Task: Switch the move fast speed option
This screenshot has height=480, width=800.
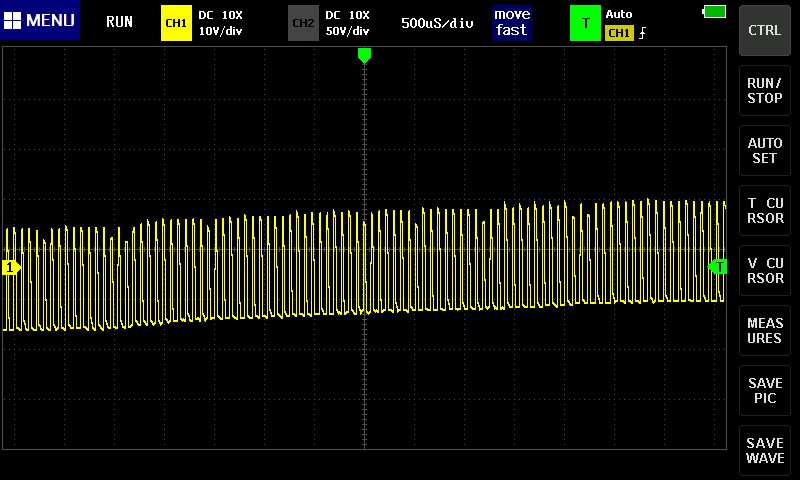Action: [511, 22]
